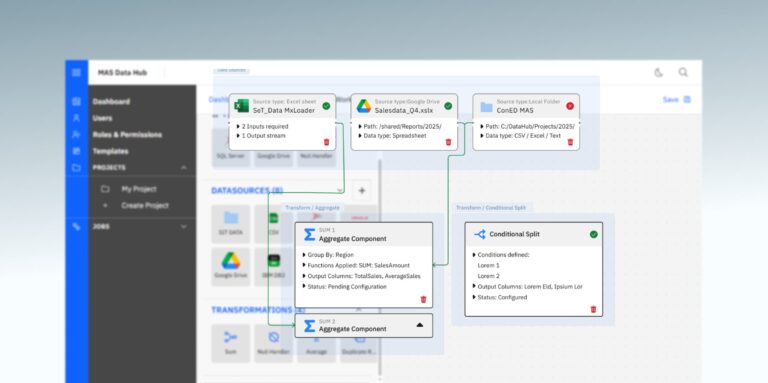Open Dashboard in the sidebar
768x383 pixels.
[x=111, y=101]
